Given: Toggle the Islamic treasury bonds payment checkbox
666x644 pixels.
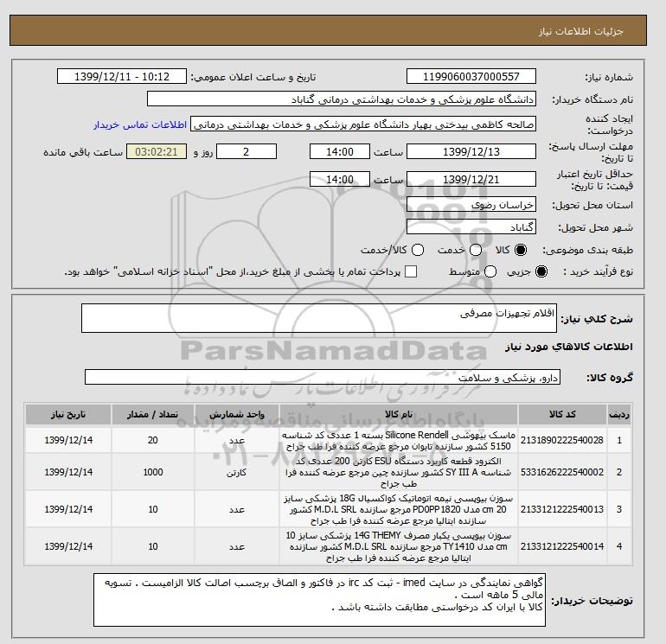Looking at the screenshot, I should click(x=411, y=271).
